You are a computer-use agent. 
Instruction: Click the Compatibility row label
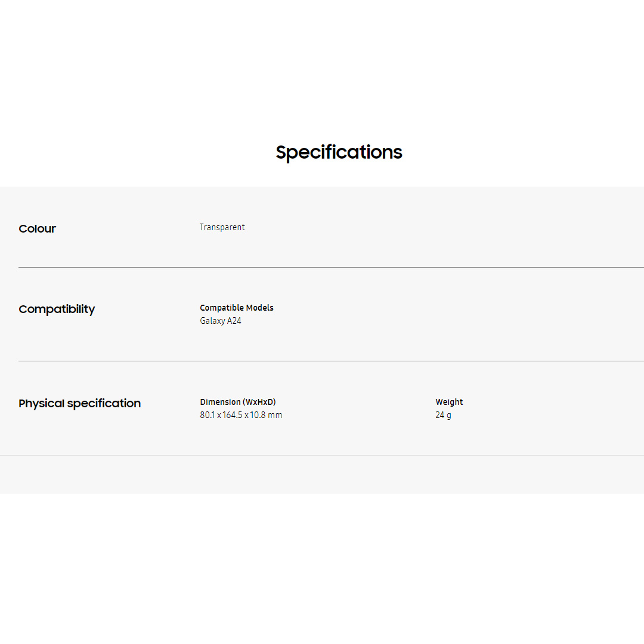click(57, 309)
